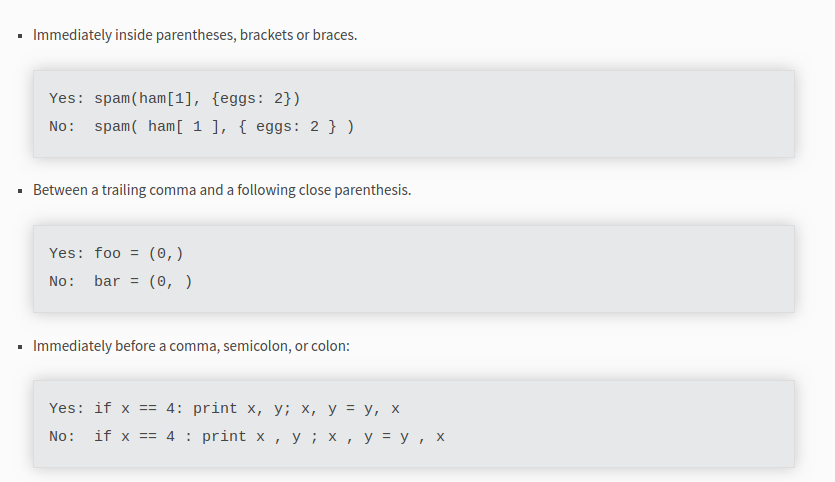Click the sentence "Immediately inside parentheses, brackets or braces."
835x482 pixels.
click(x=195, y=35)
